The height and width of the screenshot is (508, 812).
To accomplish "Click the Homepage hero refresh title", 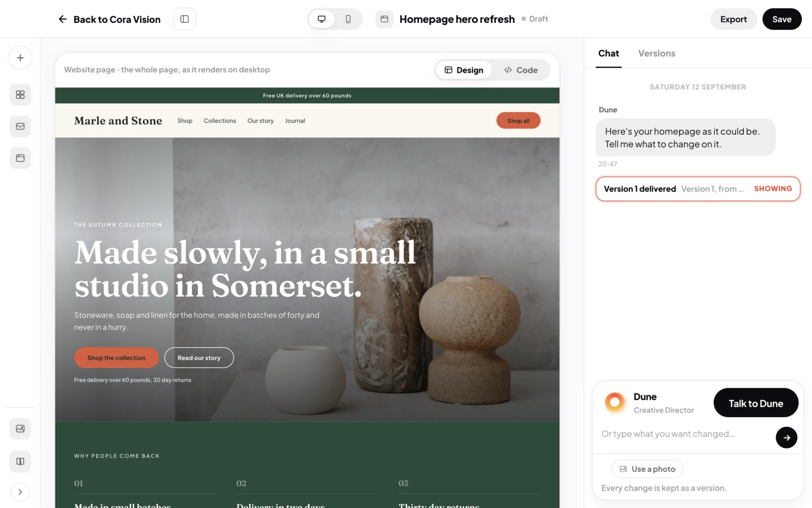I will pyautogui.click(x=457, y=19).
